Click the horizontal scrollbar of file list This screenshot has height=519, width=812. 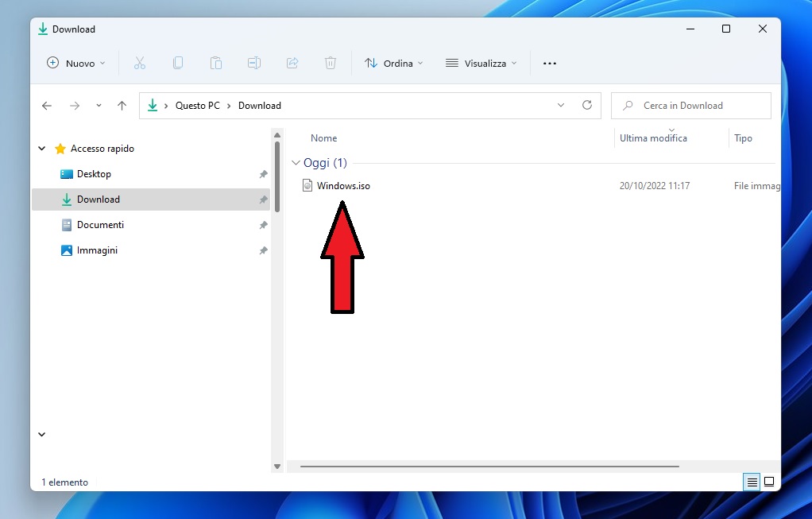point(489,467)
